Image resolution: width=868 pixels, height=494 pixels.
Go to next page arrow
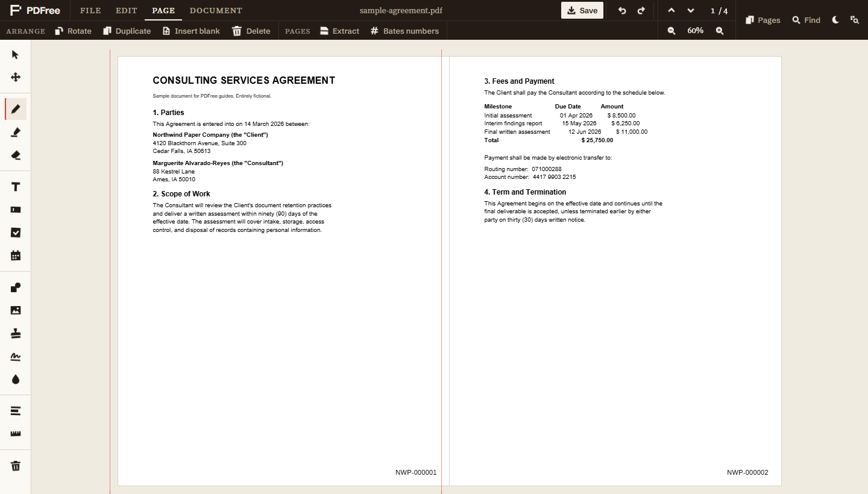pos(691,10)
